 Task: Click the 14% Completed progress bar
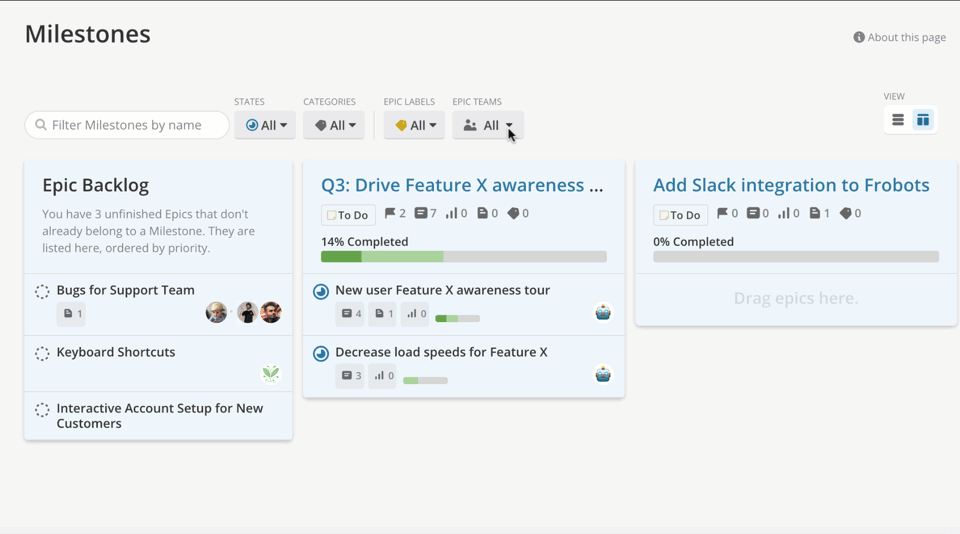(463, 257)
